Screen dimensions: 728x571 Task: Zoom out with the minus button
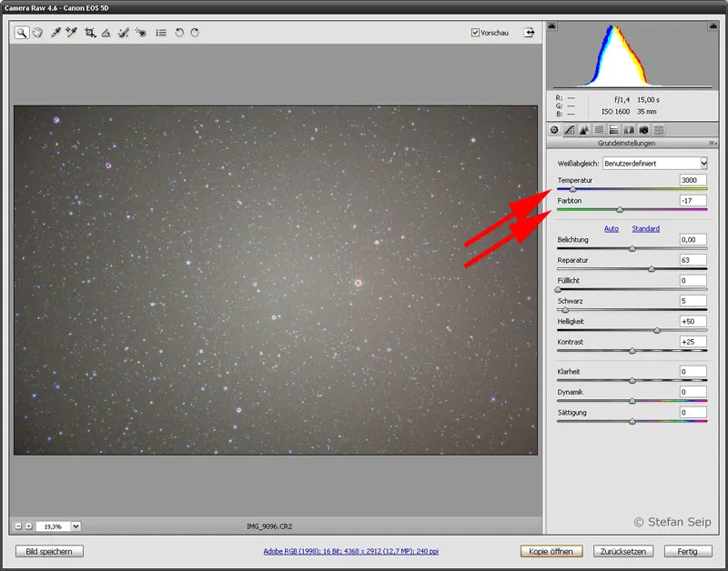pos(18,526)
